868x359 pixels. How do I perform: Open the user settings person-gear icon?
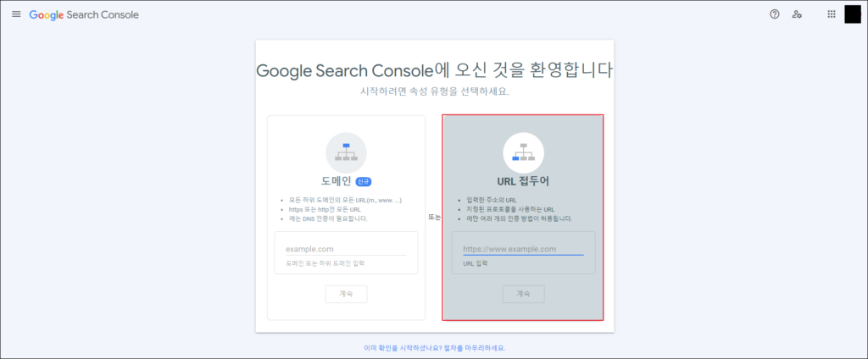(797, 14)
